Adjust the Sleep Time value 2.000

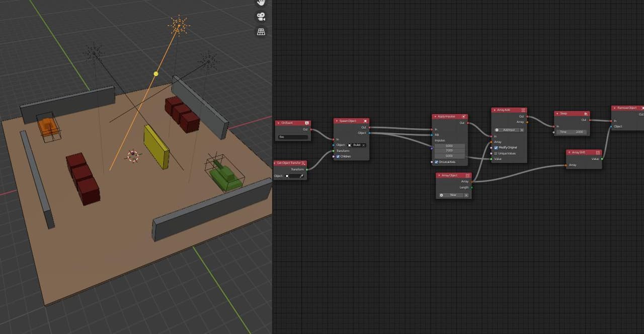572,132
